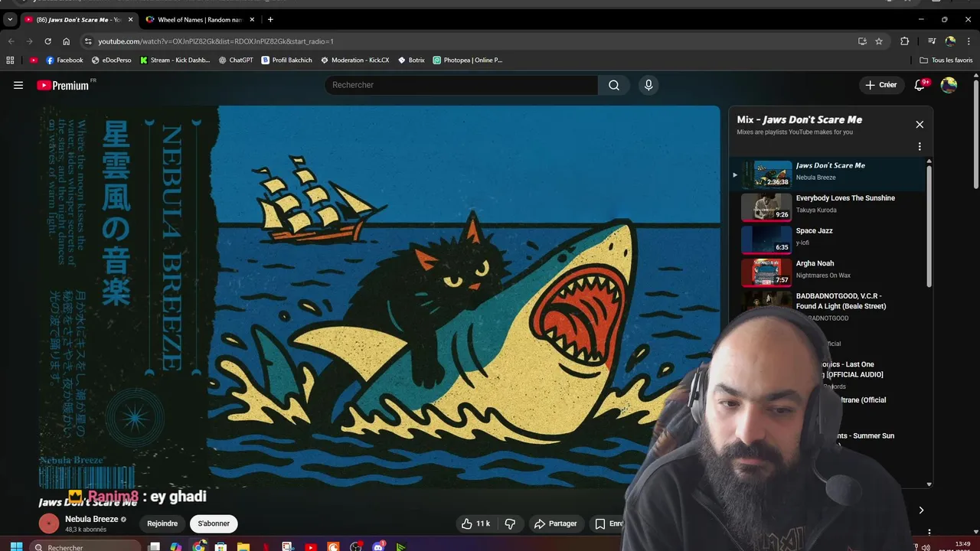Click the Créer button
Image resolution: width=980 pixels, height=551 pixels.
coord(880,85)
